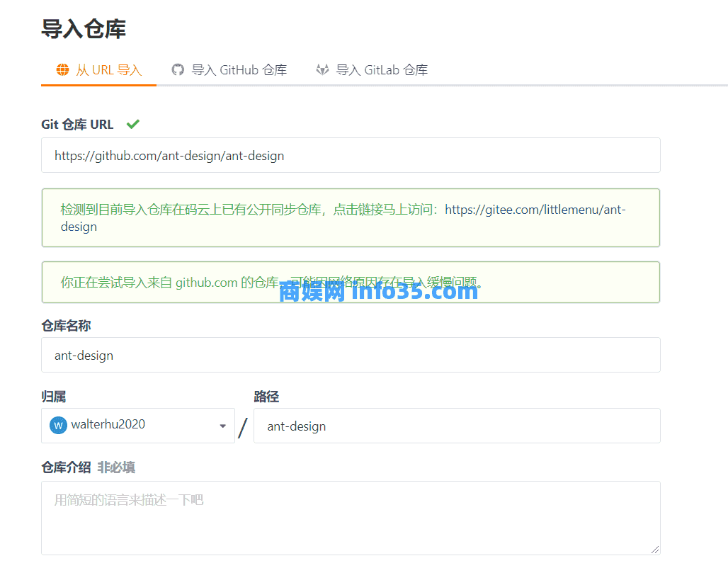Click the 归属 label
Viewport: 728px width, 568px height.
pos(53,397)
